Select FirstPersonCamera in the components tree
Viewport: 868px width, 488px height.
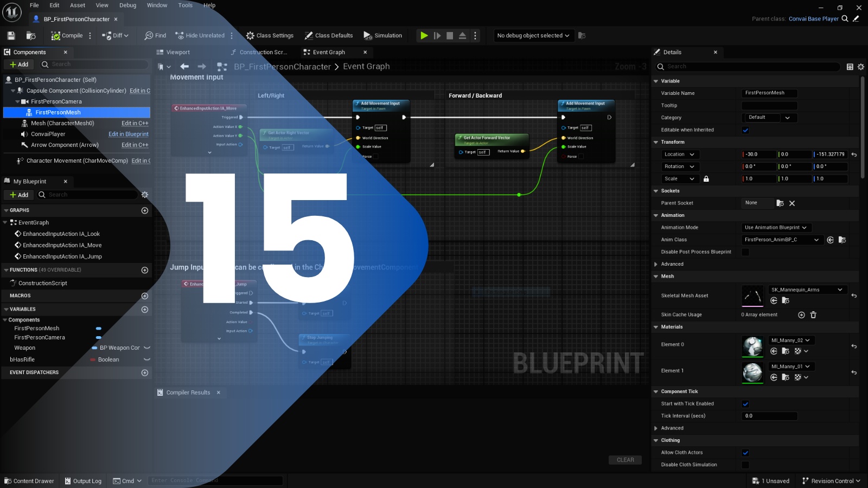click(56, 102)
